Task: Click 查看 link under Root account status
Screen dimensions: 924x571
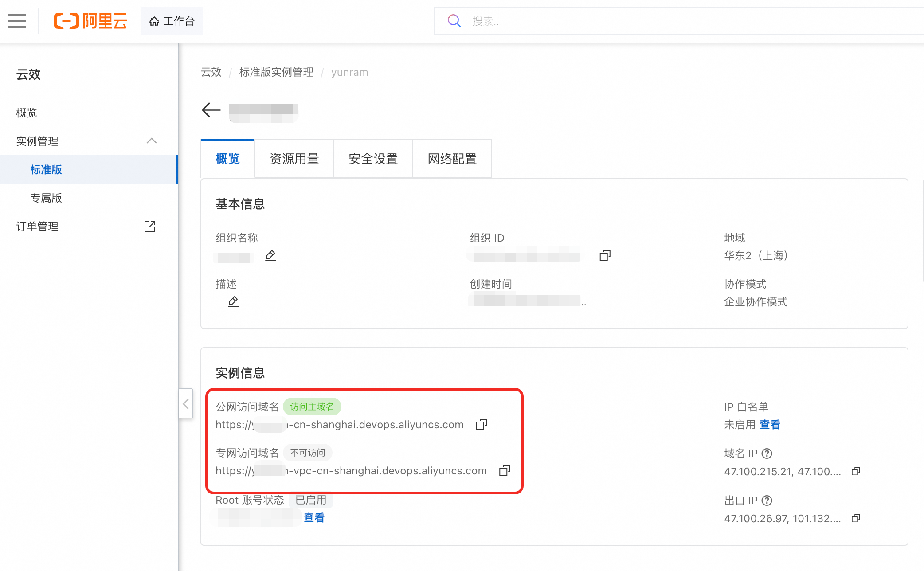Action: click(x=314, y=517)
